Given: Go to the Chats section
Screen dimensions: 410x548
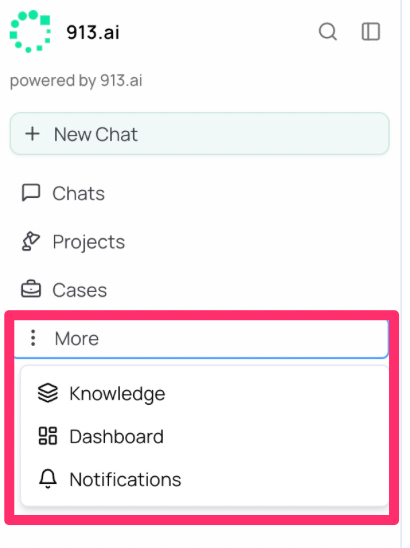Looking at the screenshot, I should coord(78,193).
